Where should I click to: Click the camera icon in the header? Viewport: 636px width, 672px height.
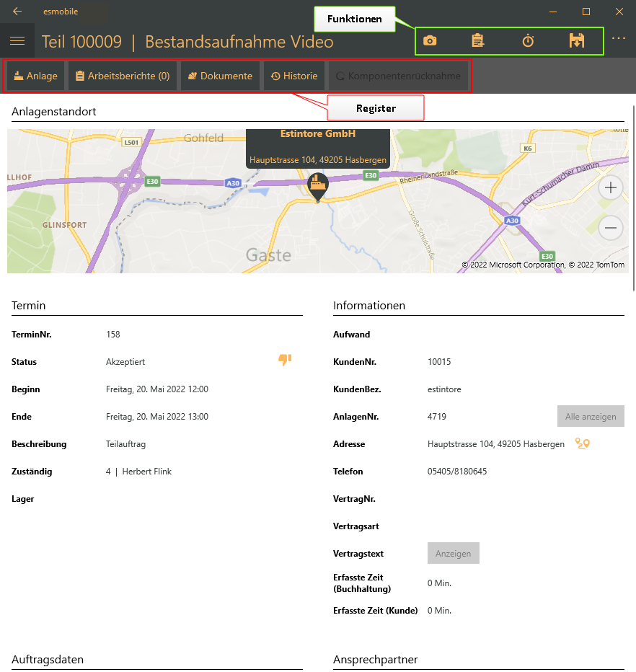(430, 41)
